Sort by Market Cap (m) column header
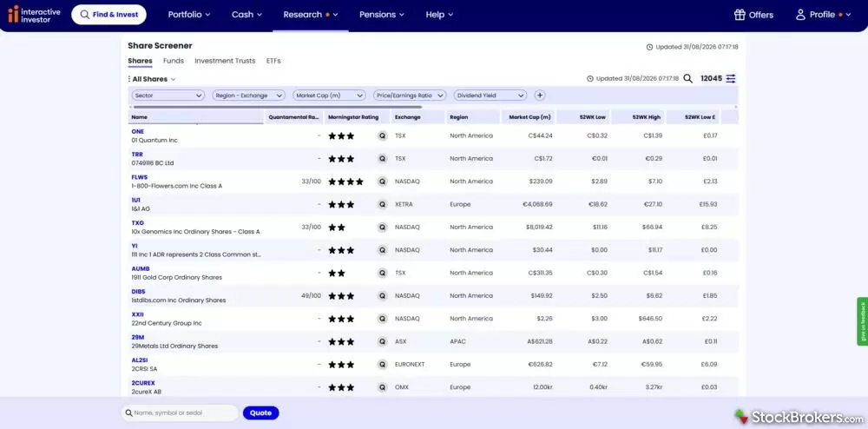Image resolution: width=868 pixels, height=429 pixels. pyautogui.click(x=529, y=116)
